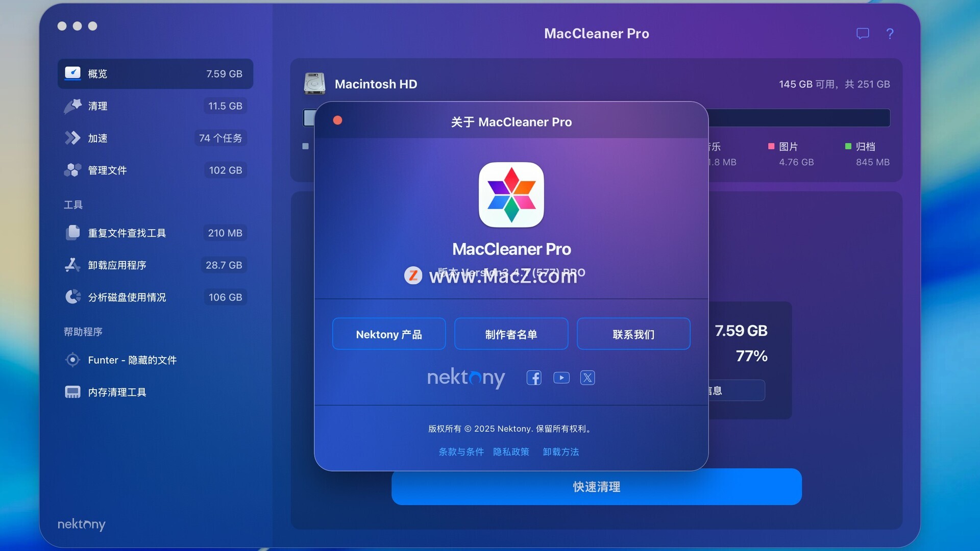Click the 77% percentage value
The image size is (980, 551).
click(751, 356)
